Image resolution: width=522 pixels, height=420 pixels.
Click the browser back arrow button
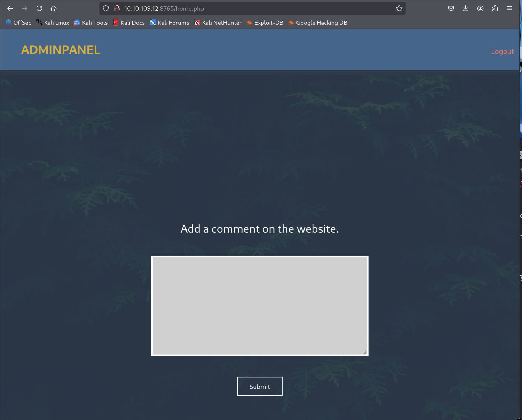pos(10,8)
